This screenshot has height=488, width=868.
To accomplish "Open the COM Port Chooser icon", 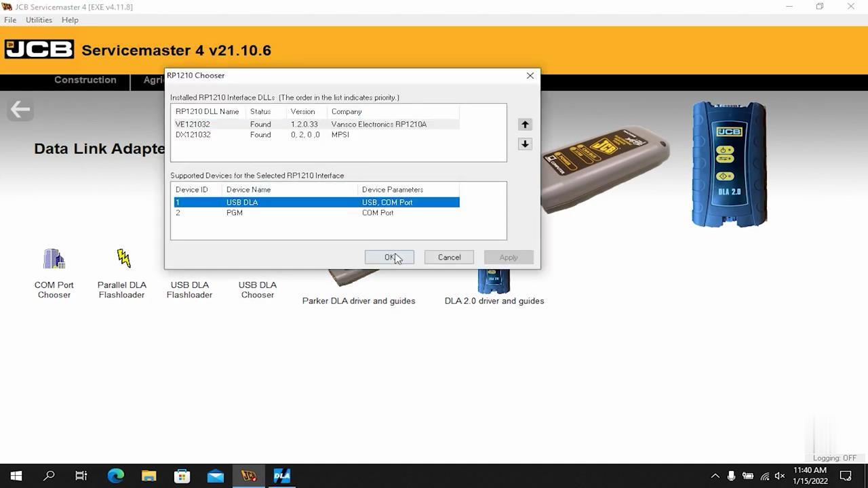I will click(x=54, y=259).
